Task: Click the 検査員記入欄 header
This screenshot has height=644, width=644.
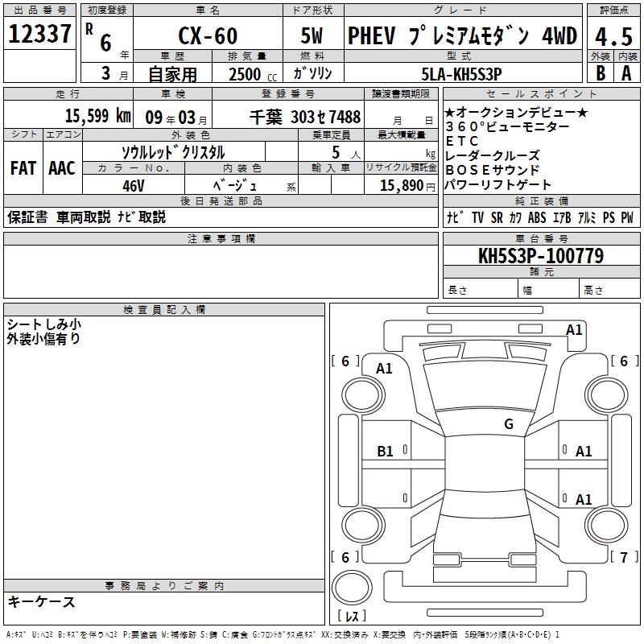Action: pos(164,310)
